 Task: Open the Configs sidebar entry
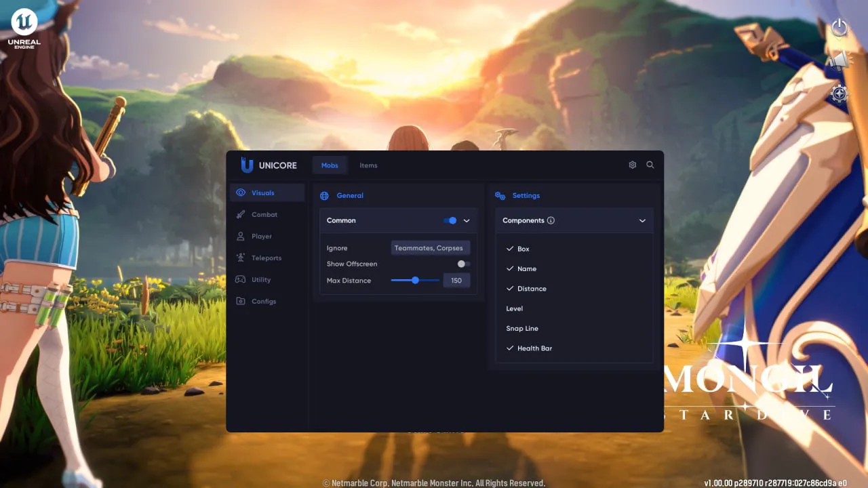coord(263,302)
